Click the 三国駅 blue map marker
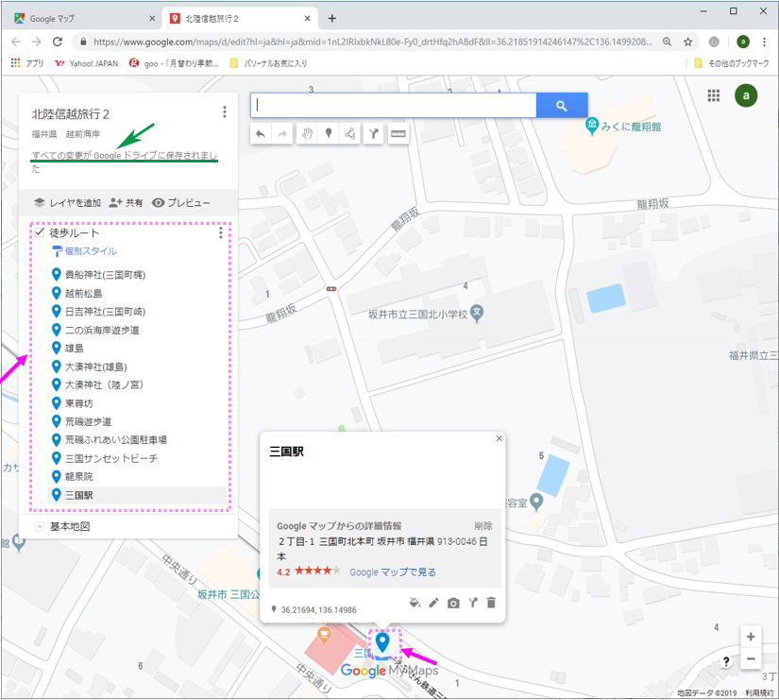Screen dimensions: 779x700 click(x=382, y=641)
